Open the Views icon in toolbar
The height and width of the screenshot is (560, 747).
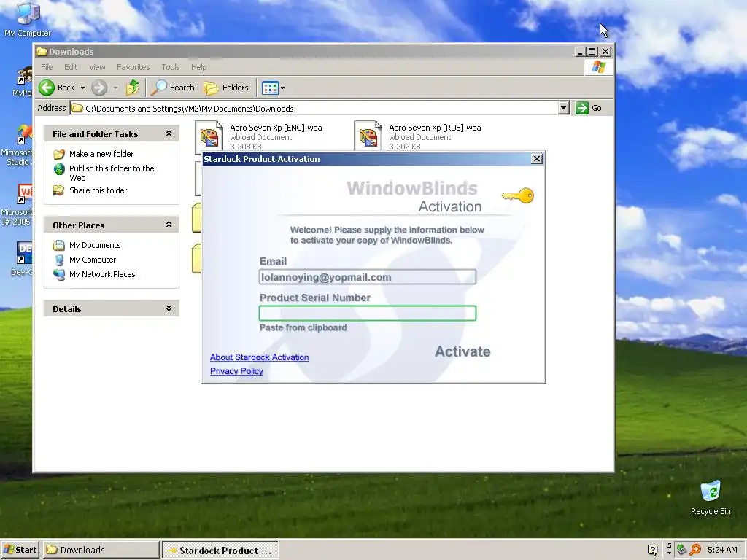click(270, 87)
